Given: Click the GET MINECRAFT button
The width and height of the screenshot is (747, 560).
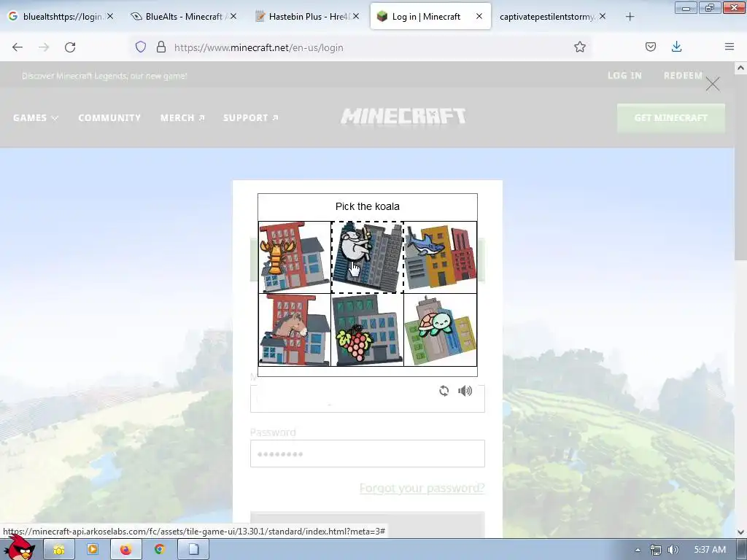Looking at the screenshot, I should [671, 117].
